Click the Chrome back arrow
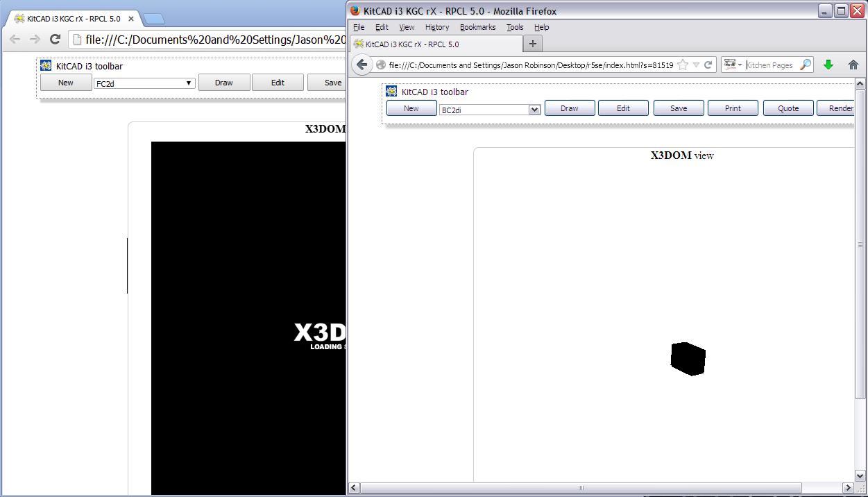The width and height of the screenshot is (868, 497). (x=15, y=39)
